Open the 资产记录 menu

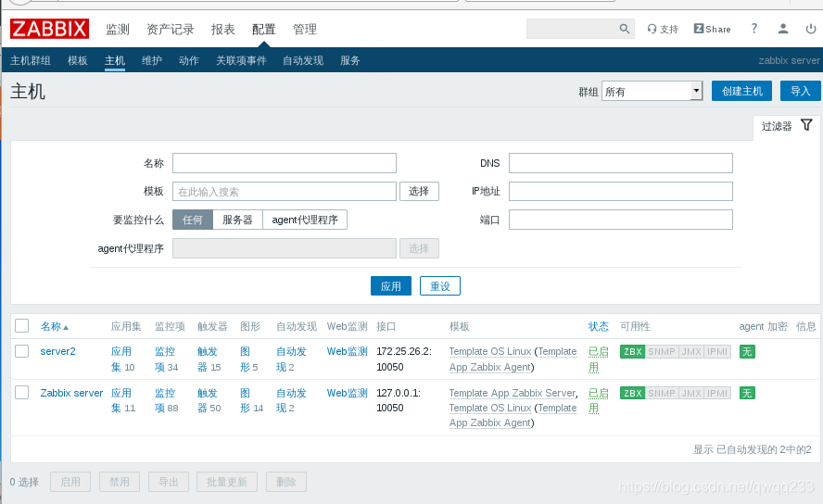pyautogui.click(x=170, y=30)
